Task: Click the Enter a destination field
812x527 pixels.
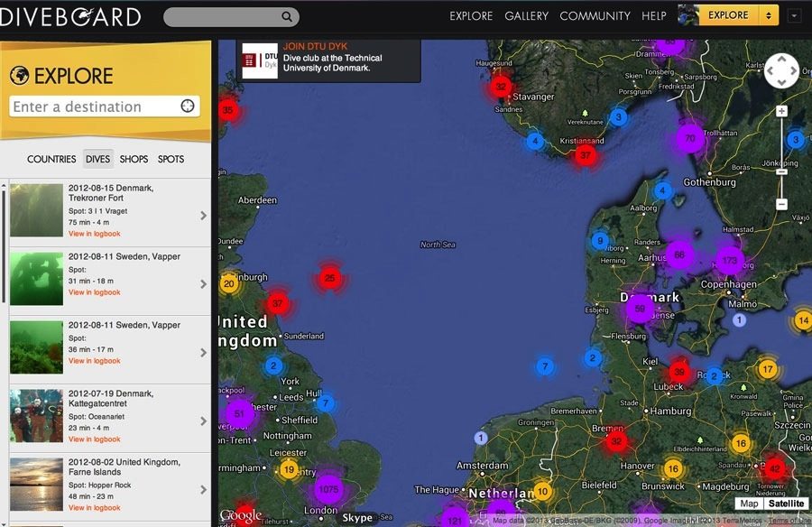Action: coord(104,106)
